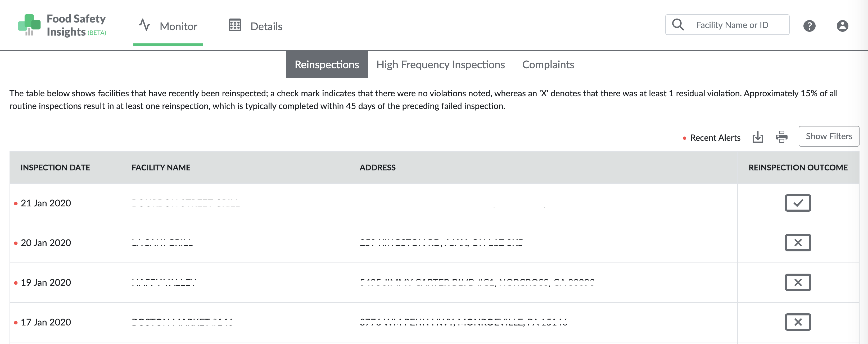This screenshot has height=344, width=868.
Task: Select the Monitor waveform icon
Action: tap(144, 25)
